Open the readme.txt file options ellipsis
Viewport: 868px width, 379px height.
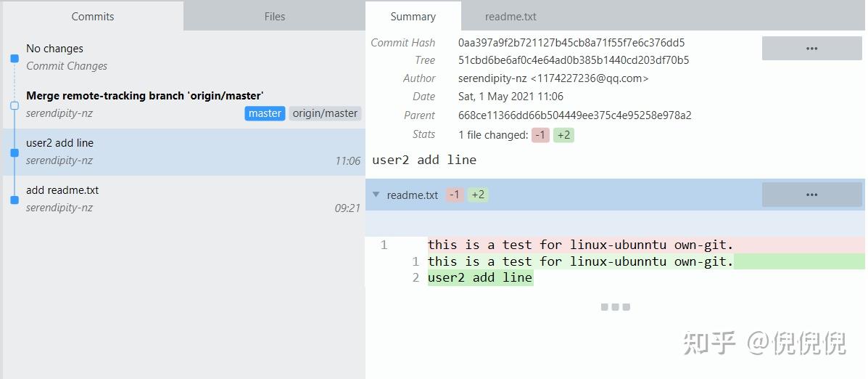click(x=811, y=195)
